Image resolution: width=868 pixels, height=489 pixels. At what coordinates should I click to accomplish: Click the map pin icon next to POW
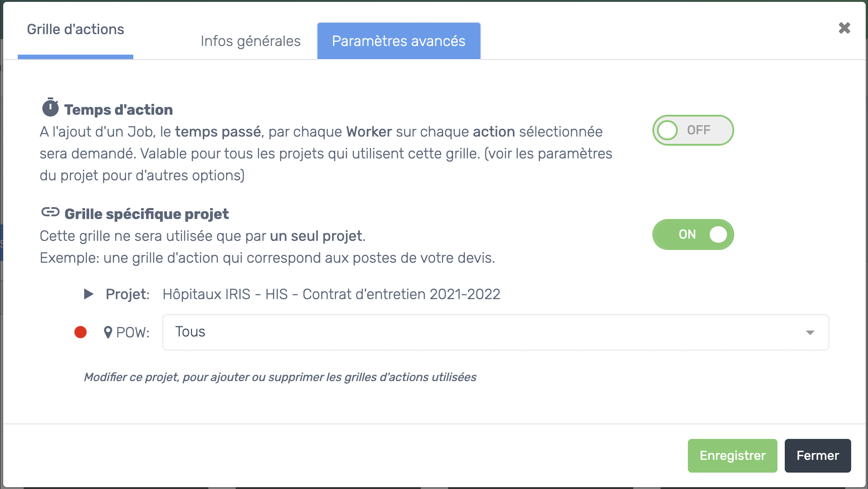[x=108, y=332]
